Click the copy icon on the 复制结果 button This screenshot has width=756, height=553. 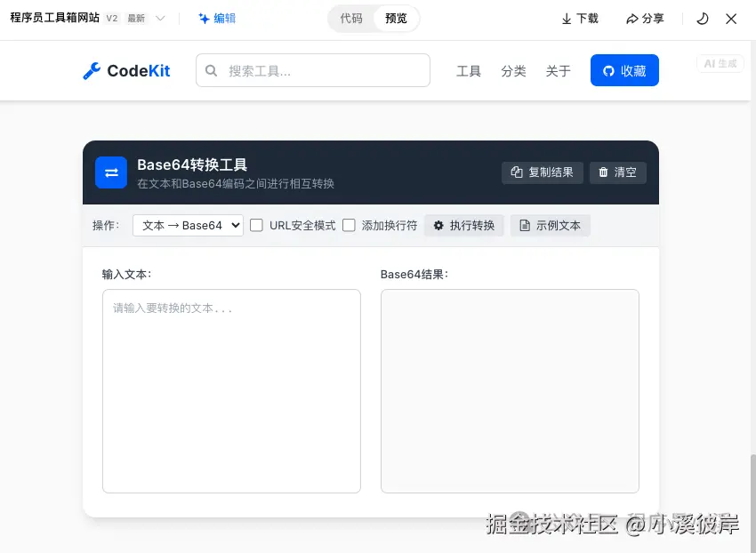[x=516, y=172]
